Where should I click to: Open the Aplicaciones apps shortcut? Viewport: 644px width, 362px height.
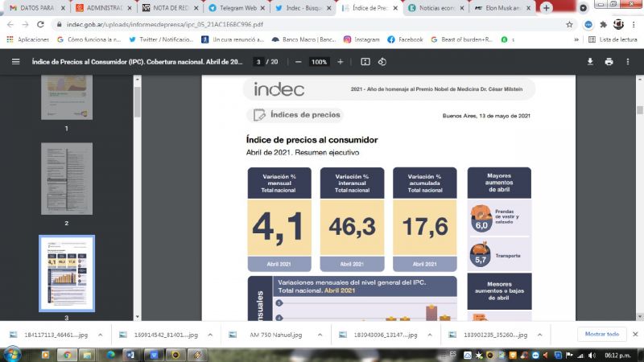coord(28,39)
